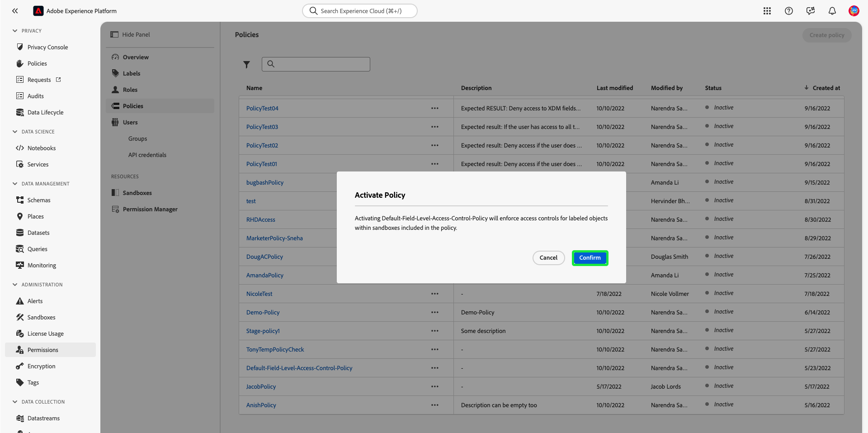Open Permission Manager in Resources
This screenshot has width=868, height=433.
(x=150, y=209)
